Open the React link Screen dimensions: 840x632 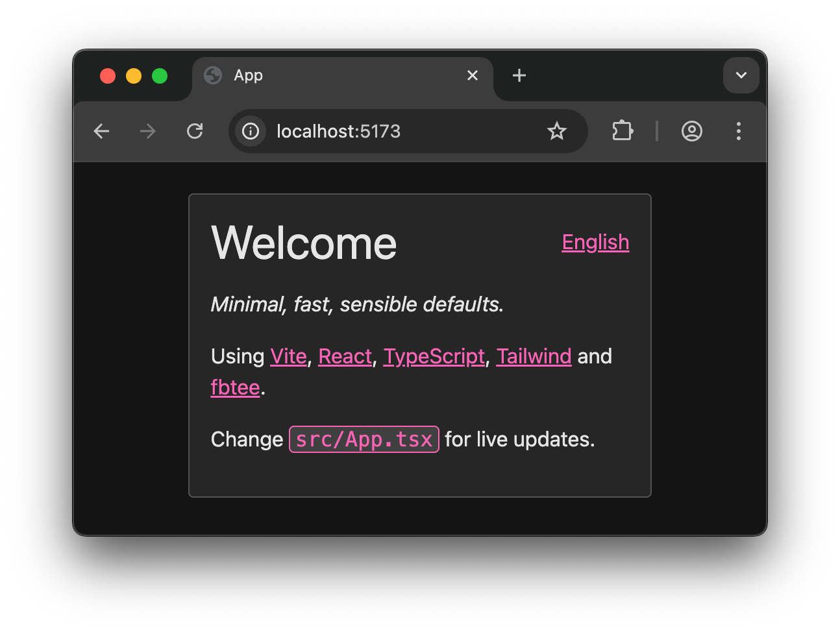tap(345, 356)
